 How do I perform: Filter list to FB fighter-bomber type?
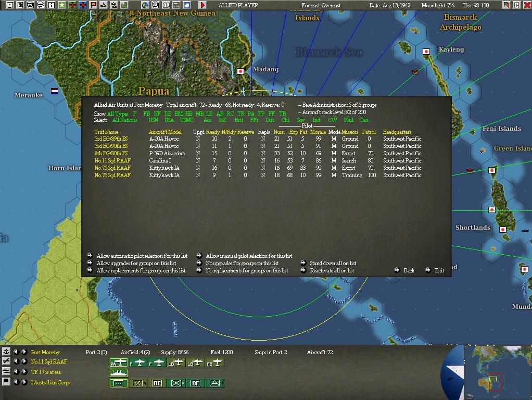147,114
